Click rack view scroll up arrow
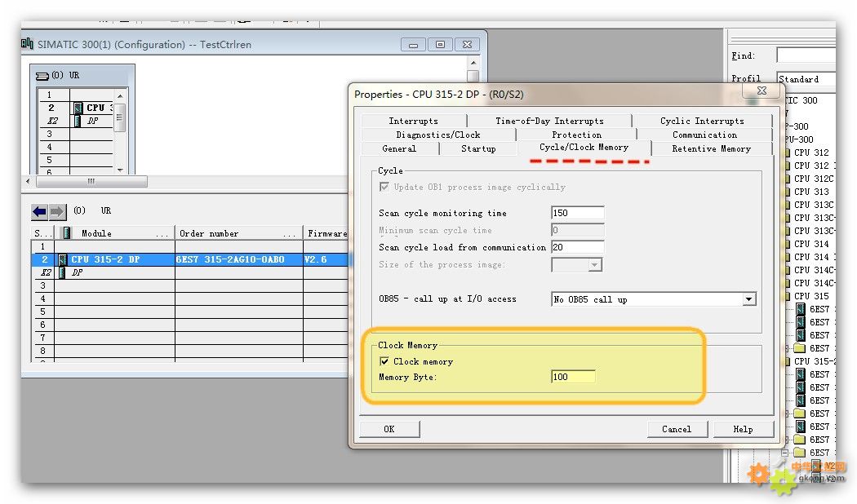This screenshot has height=504, width=857. click(120, 96)
